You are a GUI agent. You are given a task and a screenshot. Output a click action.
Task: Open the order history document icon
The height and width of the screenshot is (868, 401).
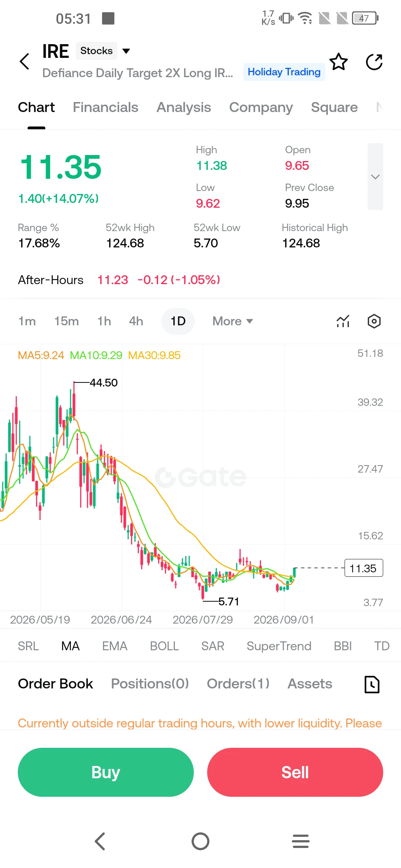click(x=372, y=684)
